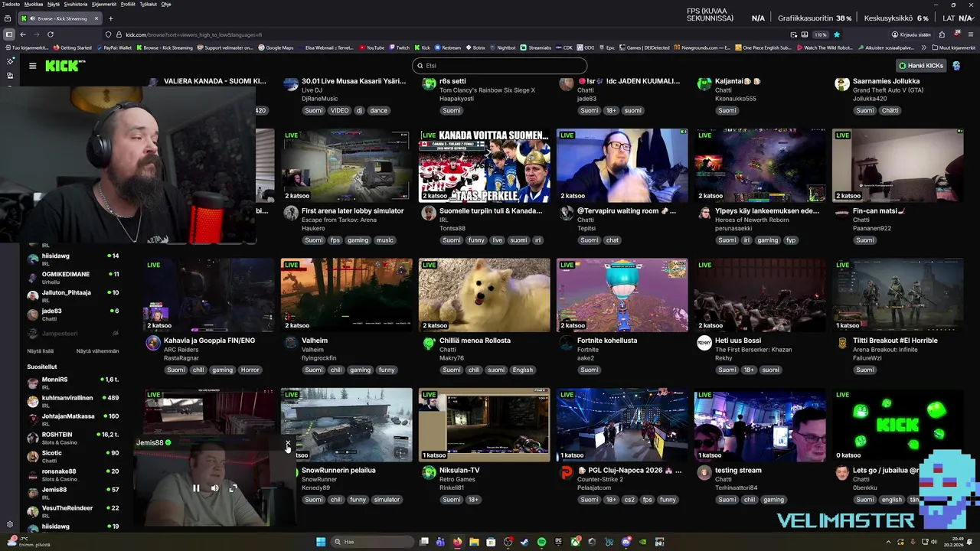Open sidebar settings gear icon
980x551 pixels.
click(10, 524)
